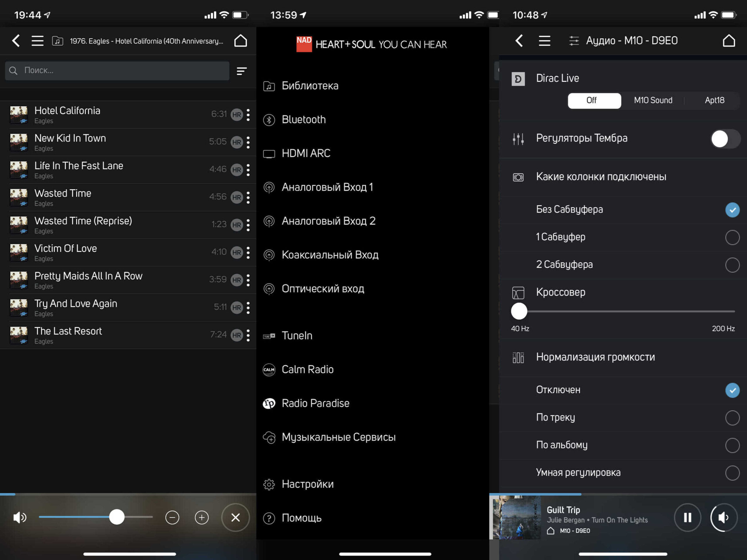Open more options for New Kid In Town
The image size is (747, 560).
tap(248, 142)
